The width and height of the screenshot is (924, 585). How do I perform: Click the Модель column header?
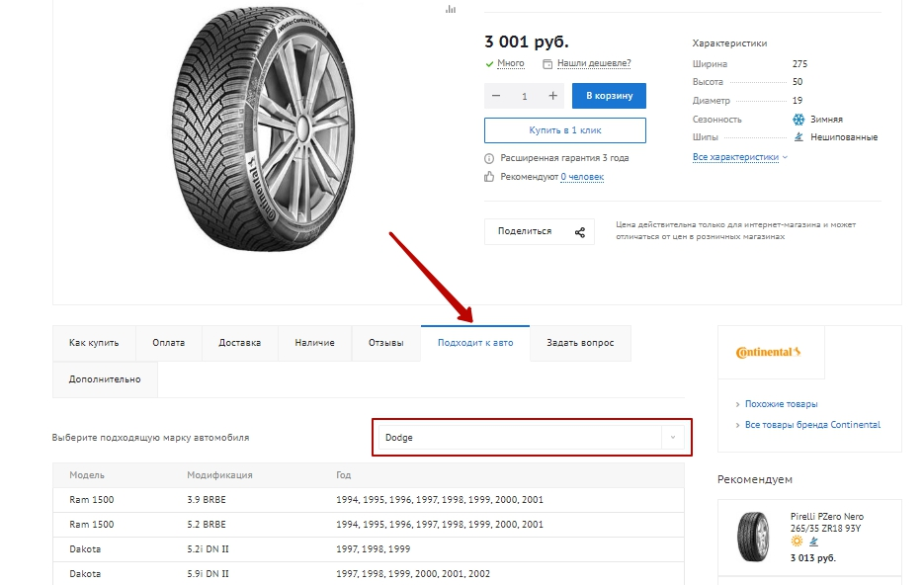(87, 475)
